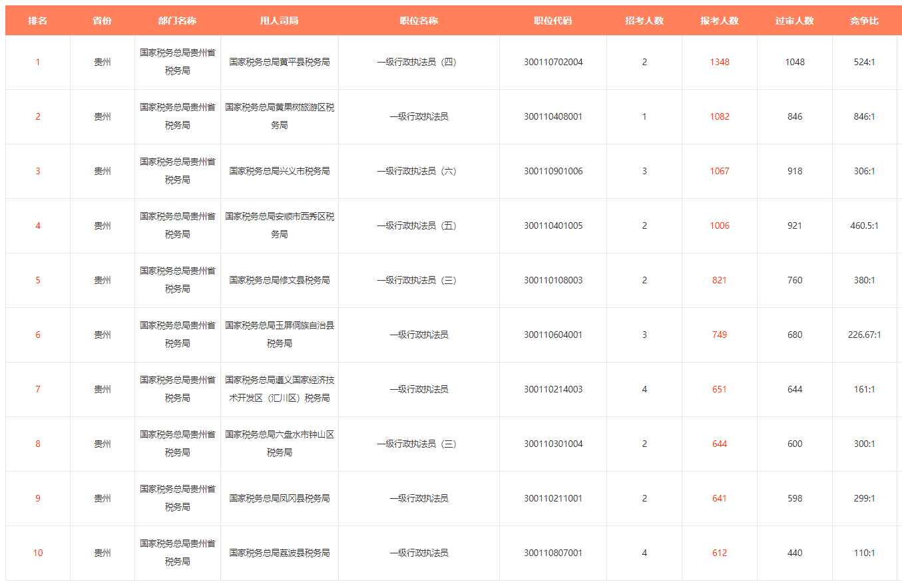Click the red applicant count 641
Viewport: 902px width, 588px height.
pos(719,498)
